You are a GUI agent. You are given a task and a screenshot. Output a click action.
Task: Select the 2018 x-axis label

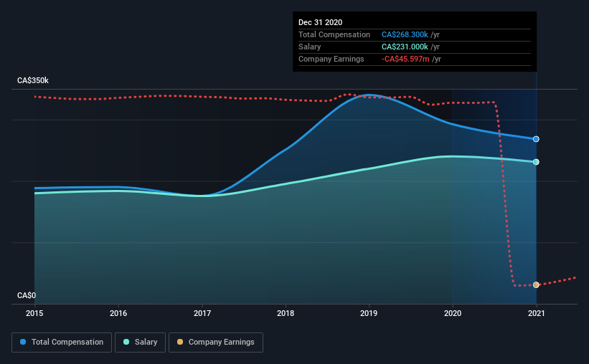point(286,313)
